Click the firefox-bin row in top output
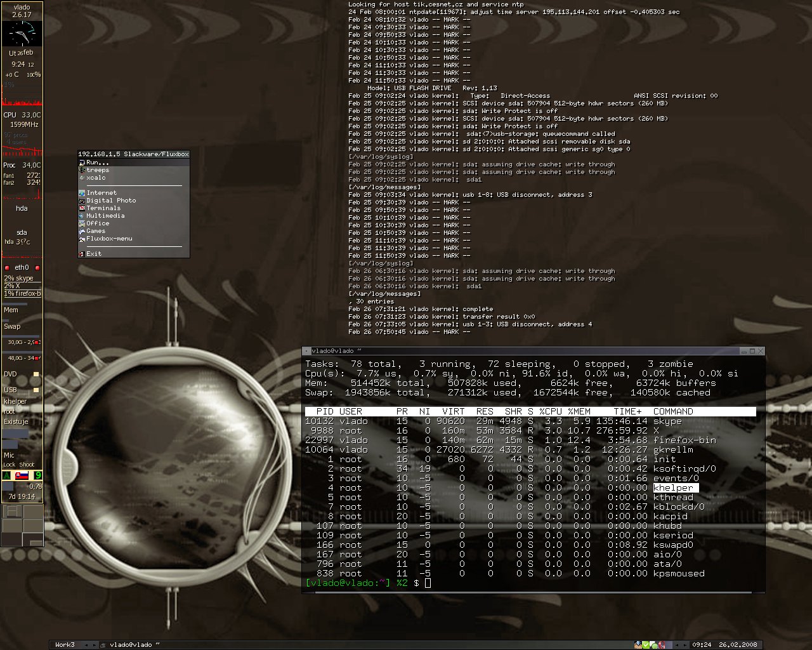Screen dimensions: 812x650 (x=530, y=440)
